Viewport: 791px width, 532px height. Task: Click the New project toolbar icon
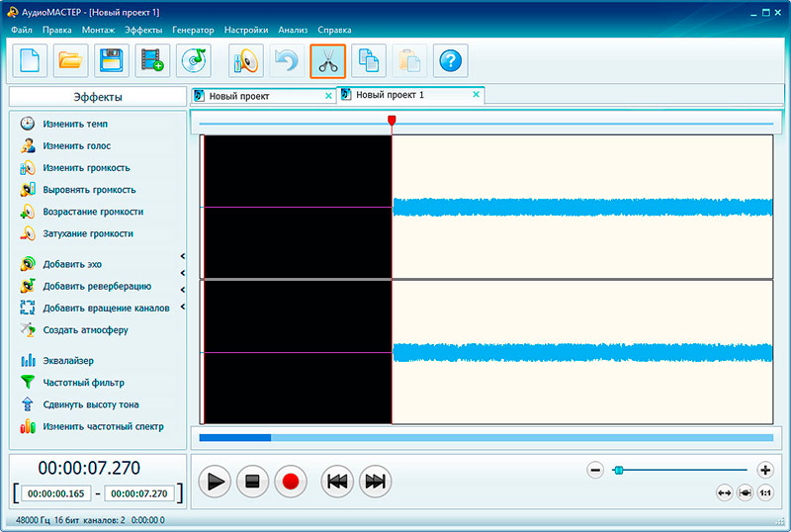(x=30, y=60)
